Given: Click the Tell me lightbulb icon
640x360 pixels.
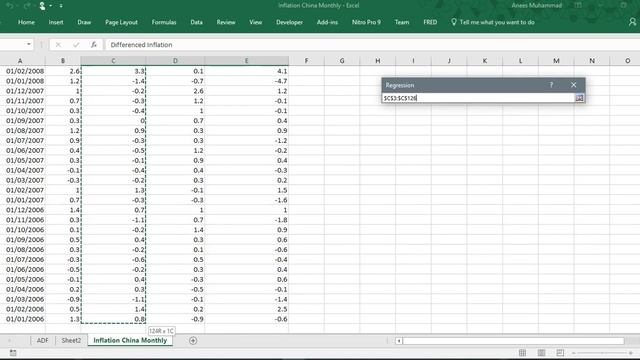Looking at the screenshot, I should pyautogui.click(x=453, y=22).
